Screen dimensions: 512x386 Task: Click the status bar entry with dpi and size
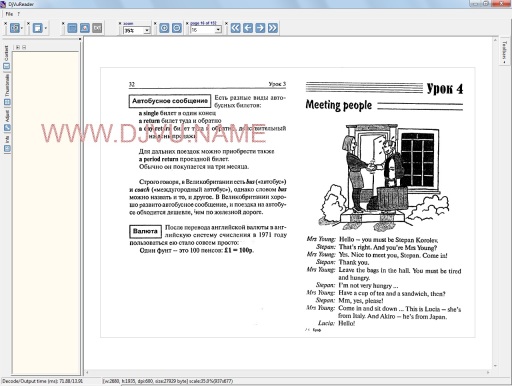(x=167, y=381)
